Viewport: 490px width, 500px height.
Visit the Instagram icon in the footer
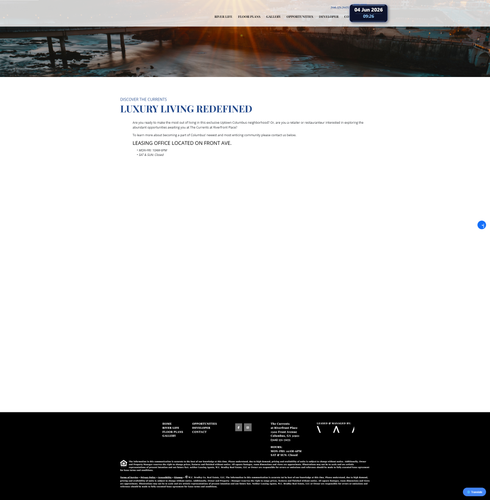[248, 427]
